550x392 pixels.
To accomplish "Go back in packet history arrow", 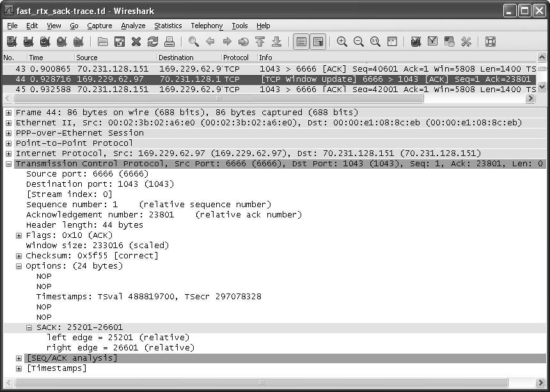I will coord(210,42).
